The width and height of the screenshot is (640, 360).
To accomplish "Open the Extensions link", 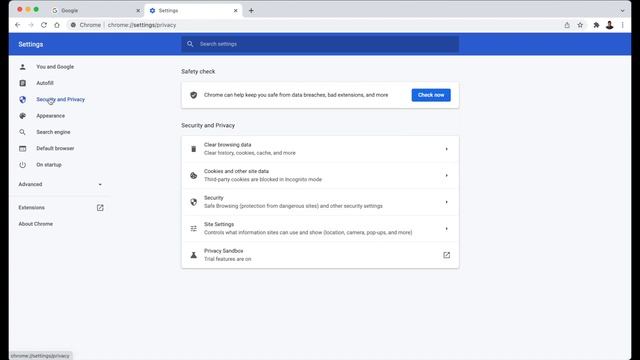I will (x=31, y=207).
